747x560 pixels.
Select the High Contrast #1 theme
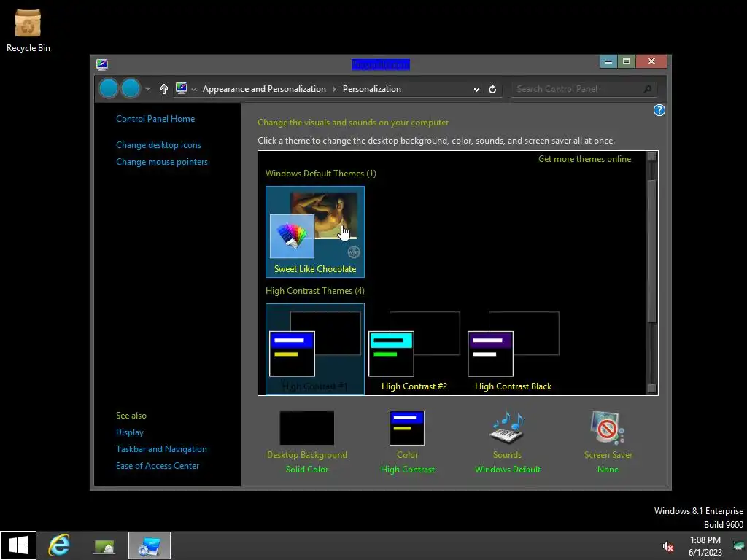[x=315, y=349]
